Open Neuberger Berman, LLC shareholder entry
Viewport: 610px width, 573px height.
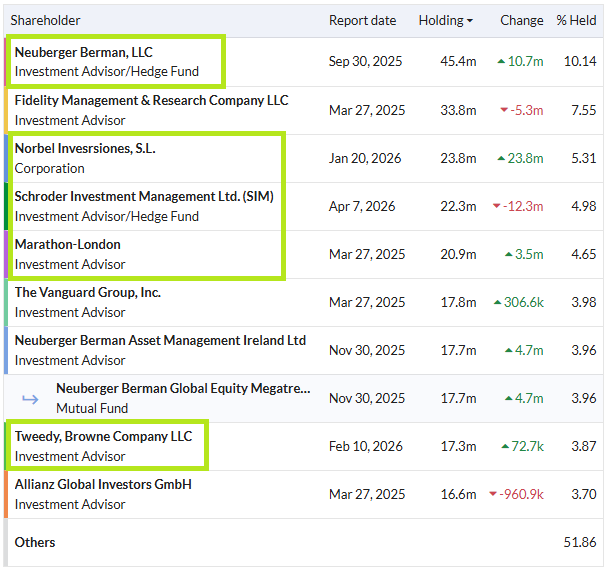[x=84, y=52]
